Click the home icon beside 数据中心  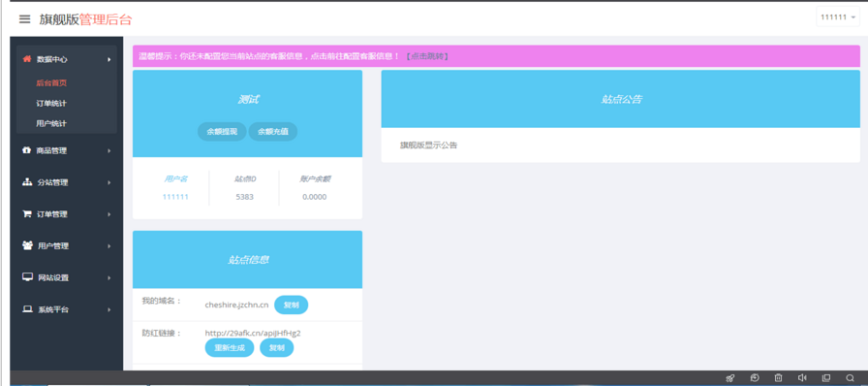[26, 59]
